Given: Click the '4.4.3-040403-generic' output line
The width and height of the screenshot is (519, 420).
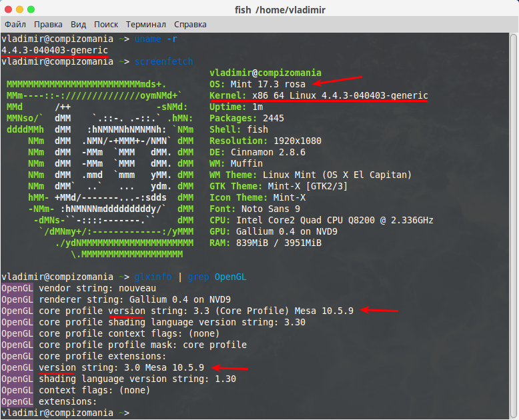Looking at the screenshot, I should click(x=55, y=50).
